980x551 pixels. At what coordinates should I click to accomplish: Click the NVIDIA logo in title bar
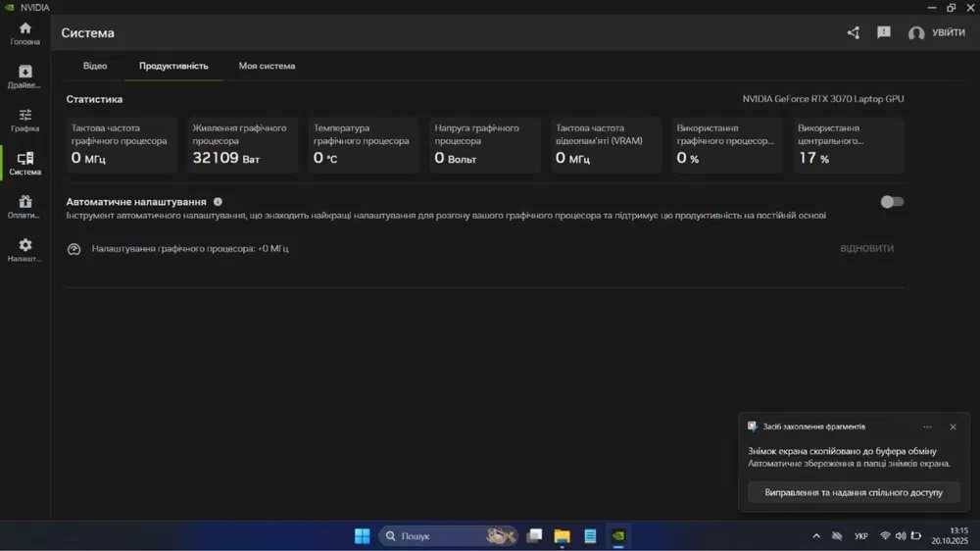tap(10, 8)
